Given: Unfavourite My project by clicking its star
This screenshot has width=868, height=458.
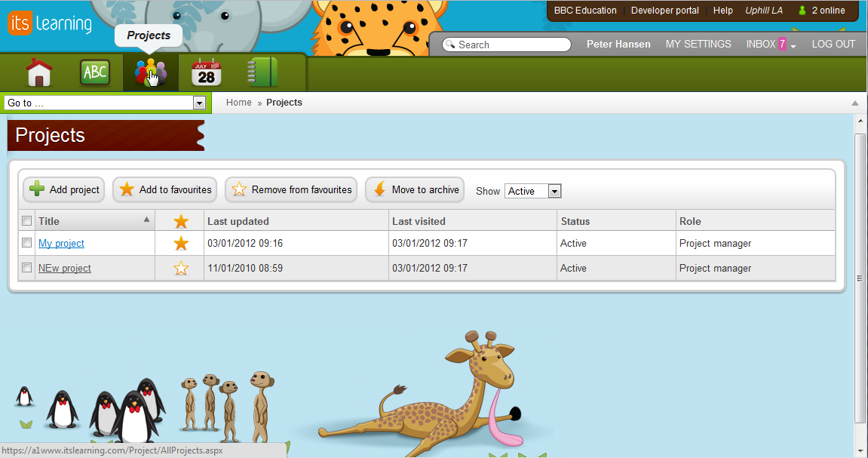Looking at the screenshot, I should click(x=179, y=243).
